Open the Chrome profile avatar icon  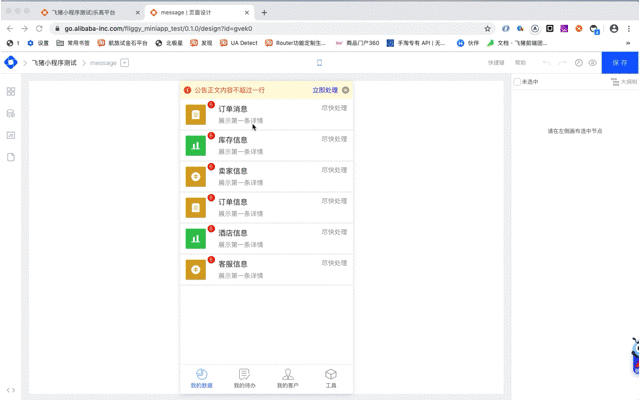pos(614,29)
